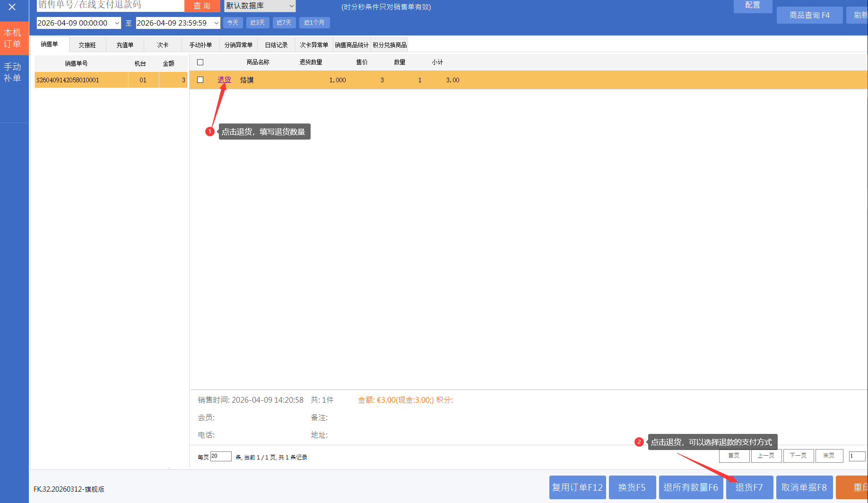Image resolution: width=868 pixels, height=503 pixels.
Task: Select the 本机订单 sidebar item
Action: pos(13,38)
